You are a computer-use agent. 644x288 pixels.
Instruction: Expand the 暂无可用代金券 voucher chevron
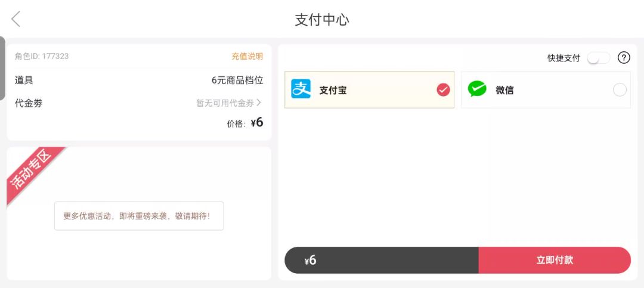click(x=259, y=103)
